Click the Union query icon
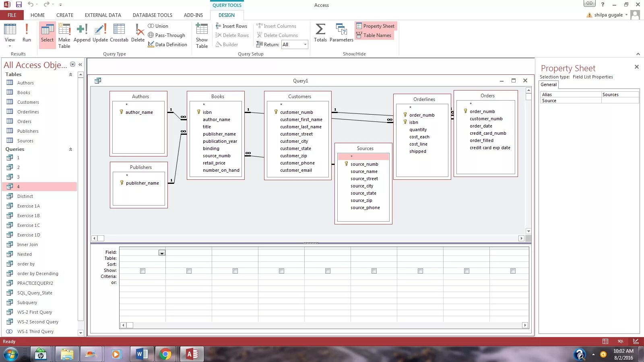This screenshot has width=644, height=362. click(158, 26)
